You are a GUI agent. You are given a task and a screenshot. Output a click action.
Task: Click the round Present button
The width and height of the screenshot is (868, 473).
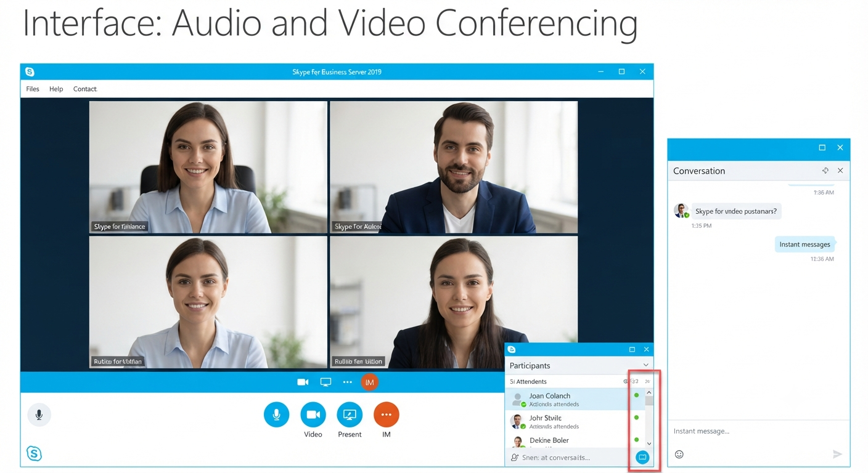(350, 414)
